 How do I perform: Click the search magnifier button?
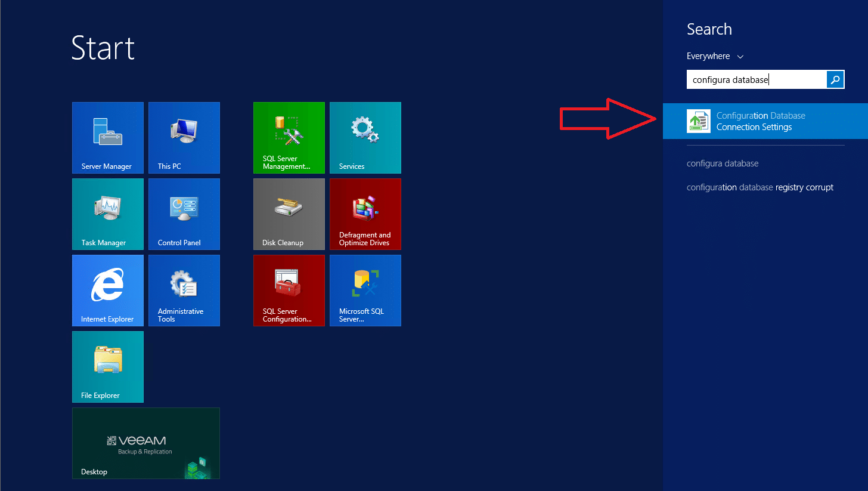836,79
